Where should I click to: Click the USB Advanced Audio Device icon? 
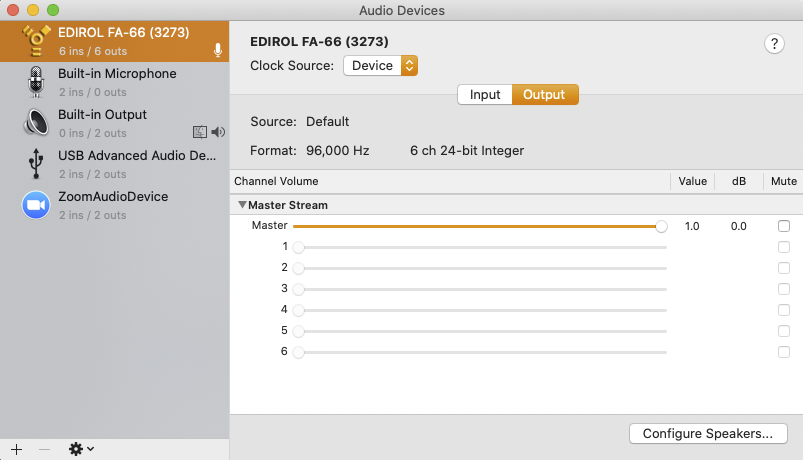36,163
